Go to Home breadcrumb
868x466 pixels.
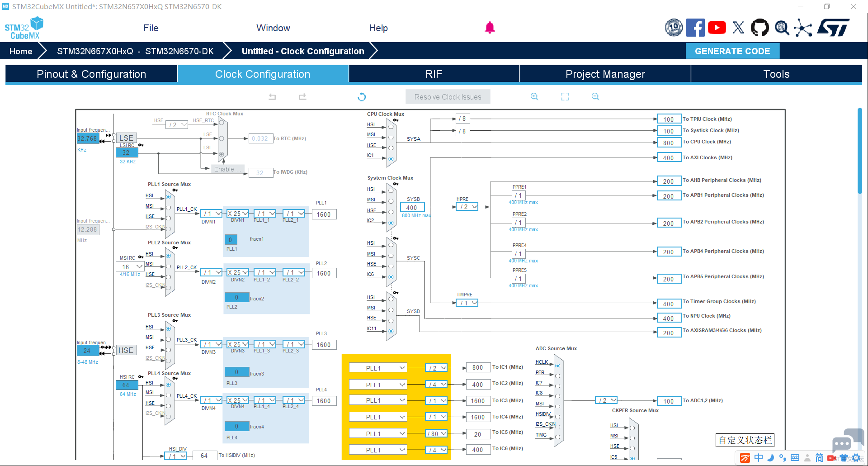pos(21,51)
